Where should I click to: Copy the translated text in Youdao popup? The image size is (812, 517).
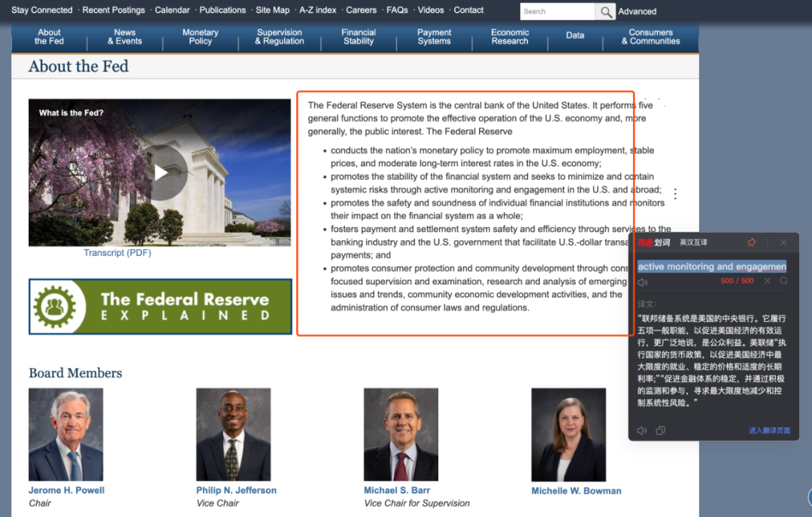point(660,430)
